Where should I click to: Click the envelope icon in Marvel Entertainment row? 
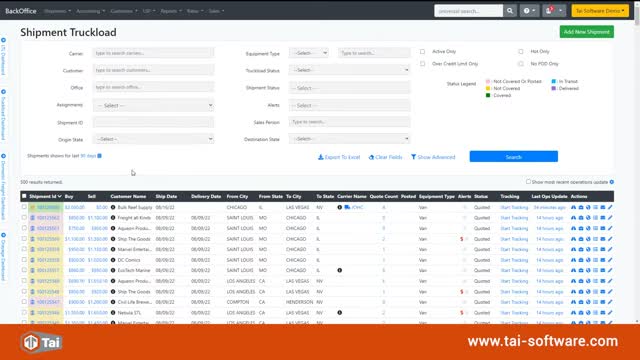603,249
